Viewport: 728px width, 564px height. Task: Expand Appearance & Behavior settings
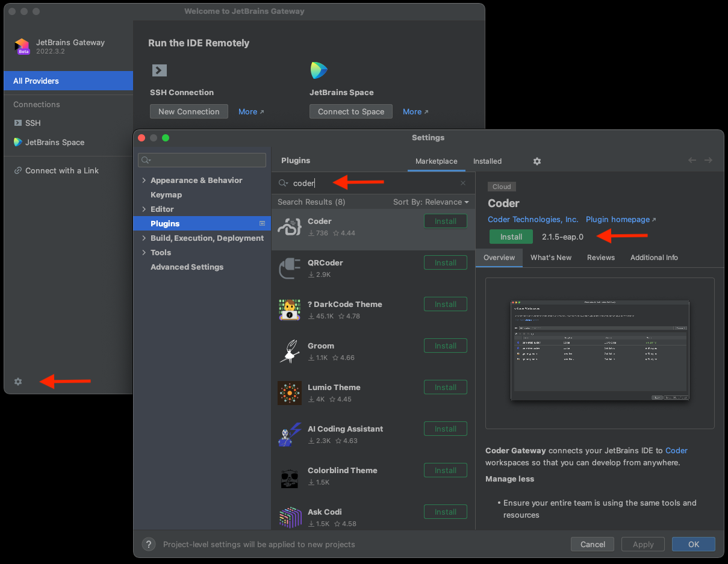coord(144,180)
